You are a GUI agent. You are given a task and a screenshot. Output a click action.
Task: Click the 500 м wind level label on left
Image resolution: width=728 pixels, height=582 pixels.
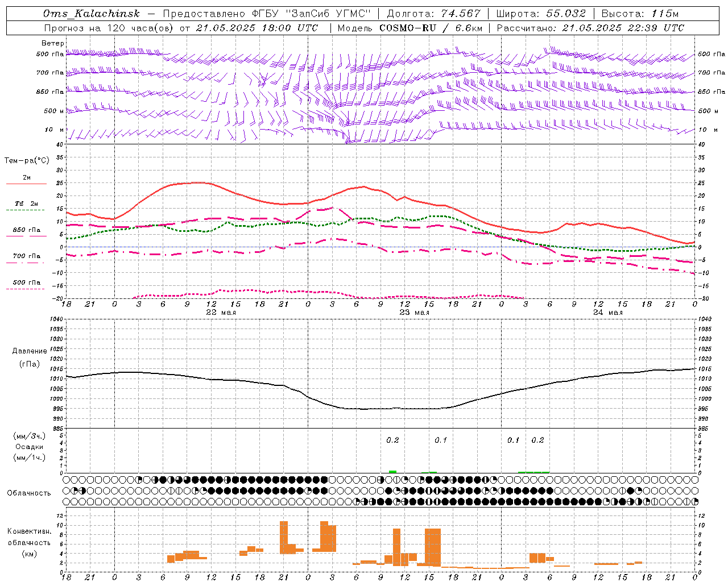pyautogui.click(x=53, y=111)
